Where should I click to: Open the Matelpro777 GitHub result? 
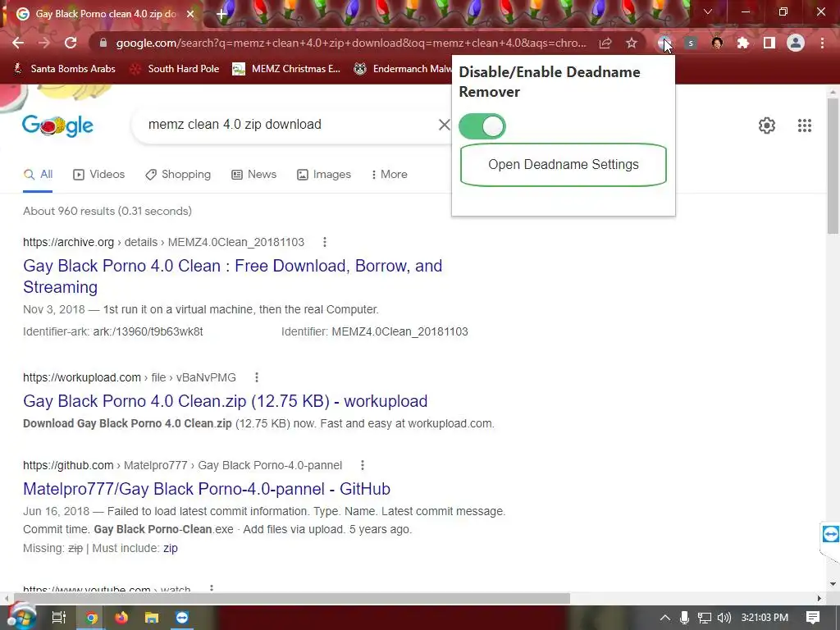[x=206, y=489]
